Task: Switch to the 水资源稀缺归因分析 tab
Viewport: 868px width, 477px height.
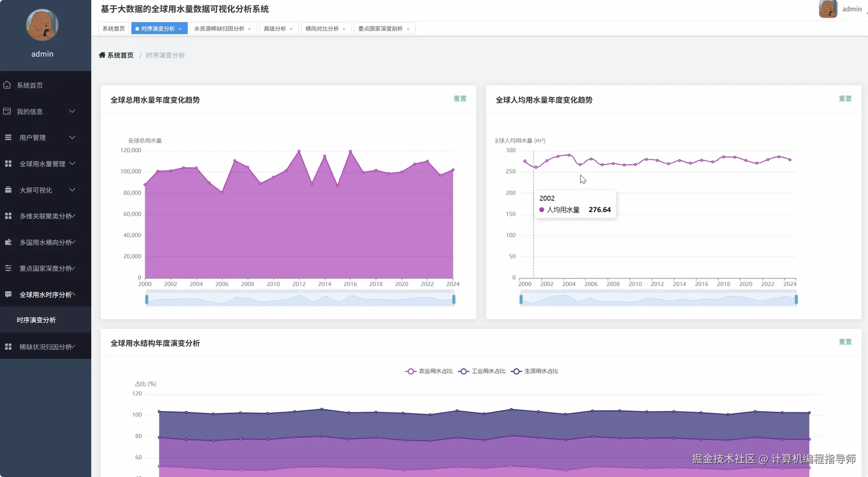Action: (x=219, y=29)
